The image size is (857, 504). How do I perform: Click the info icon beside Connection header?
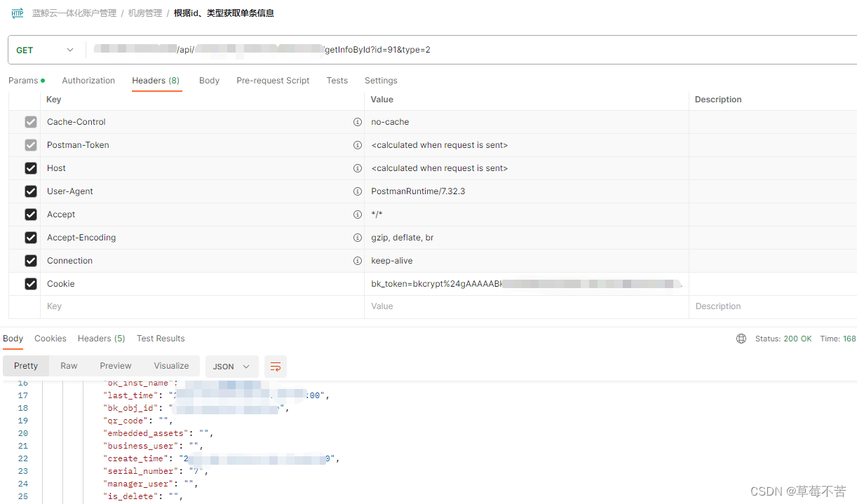[x=358, y=260]
